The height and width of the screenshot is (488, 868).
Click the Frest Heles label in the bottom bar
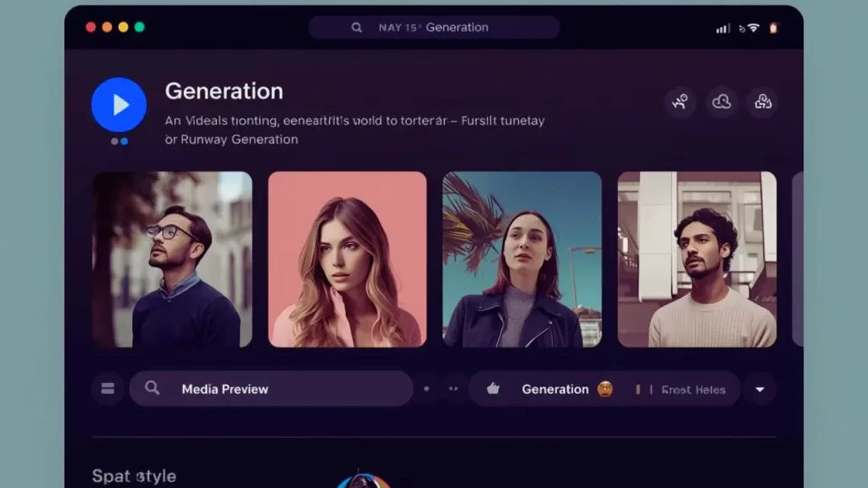[693, 390]
